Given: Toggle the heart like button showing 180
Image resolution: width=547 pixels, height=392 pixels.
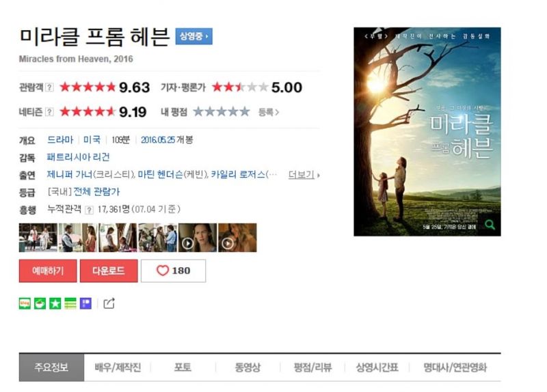Looking at the screenshot, I should tap(174, 270).
